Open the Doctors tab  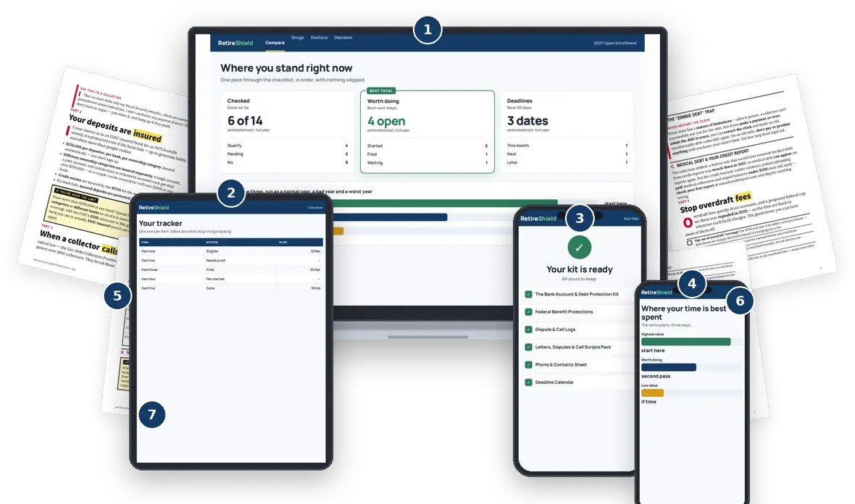pyautogui.click(x=319, y=38)
